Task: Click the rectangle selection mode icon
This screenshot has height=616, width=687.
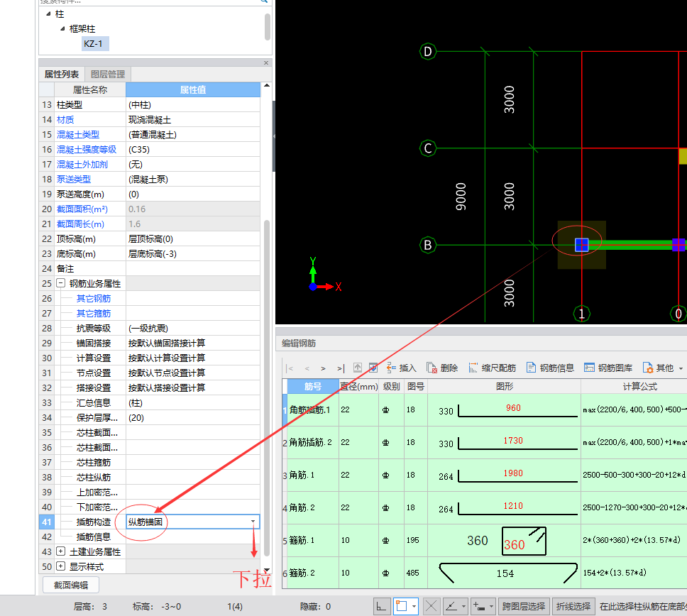Action: [401, 606]
